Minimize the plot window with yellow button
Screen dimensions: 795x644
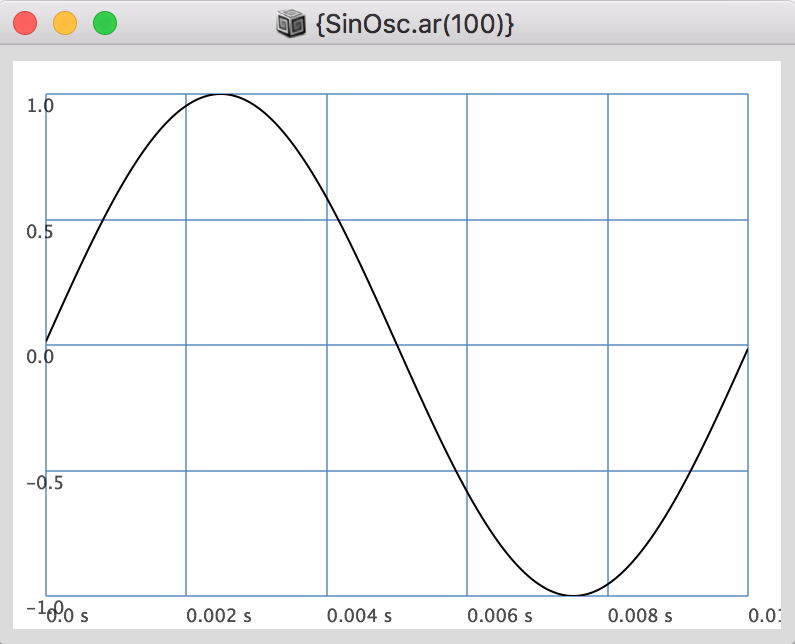coord(65,22)
